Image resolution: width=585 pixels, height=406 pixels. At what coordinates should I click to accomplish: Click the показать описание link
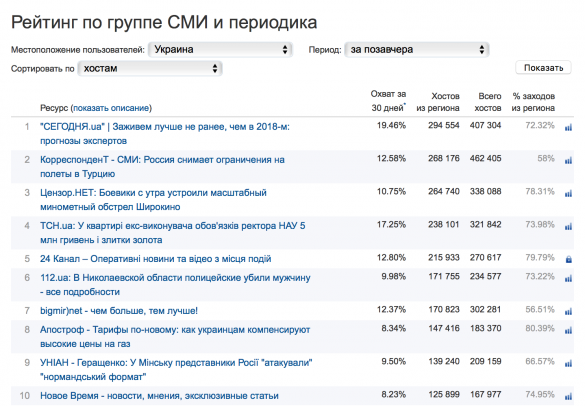click(111, 108)
